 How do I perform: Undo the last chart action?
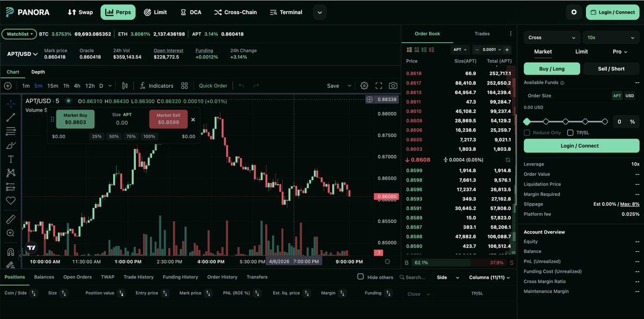[241, 86]
